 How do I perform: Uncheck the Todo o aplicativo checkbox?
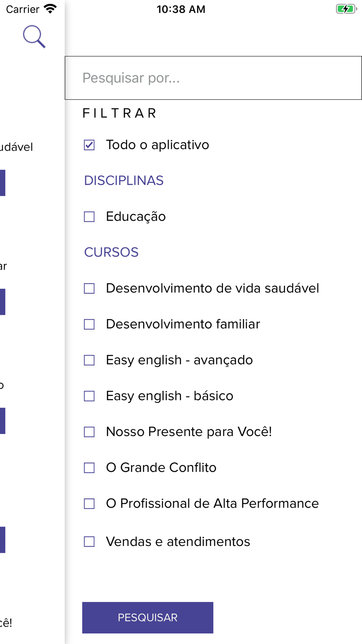coord(89,145)
